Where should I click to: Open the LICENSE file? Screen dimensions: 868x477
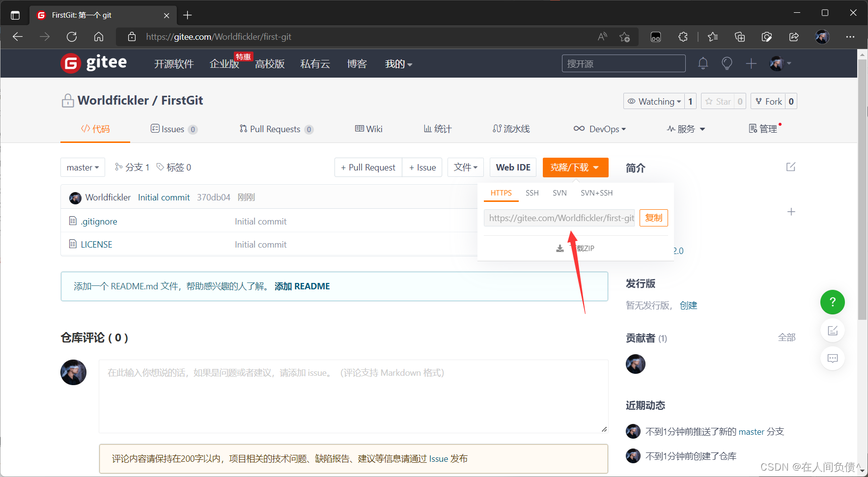point(96,245)
